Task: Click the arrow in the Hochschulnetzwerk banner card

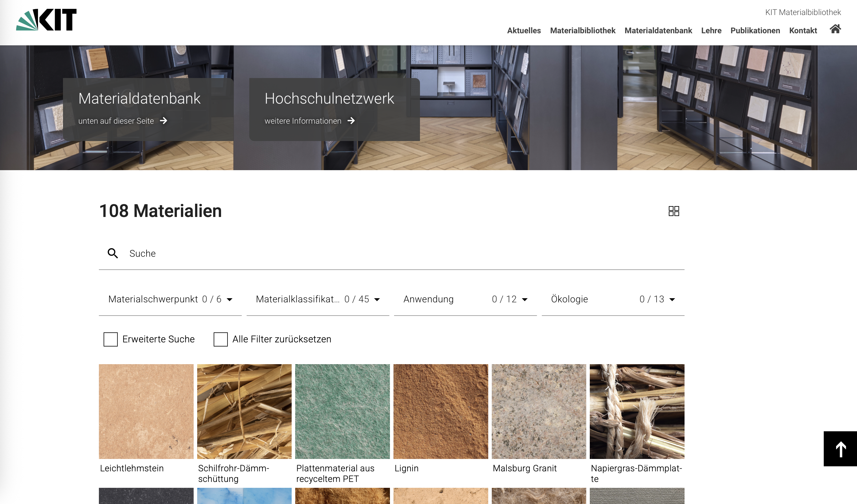Action: click(352, 120)
